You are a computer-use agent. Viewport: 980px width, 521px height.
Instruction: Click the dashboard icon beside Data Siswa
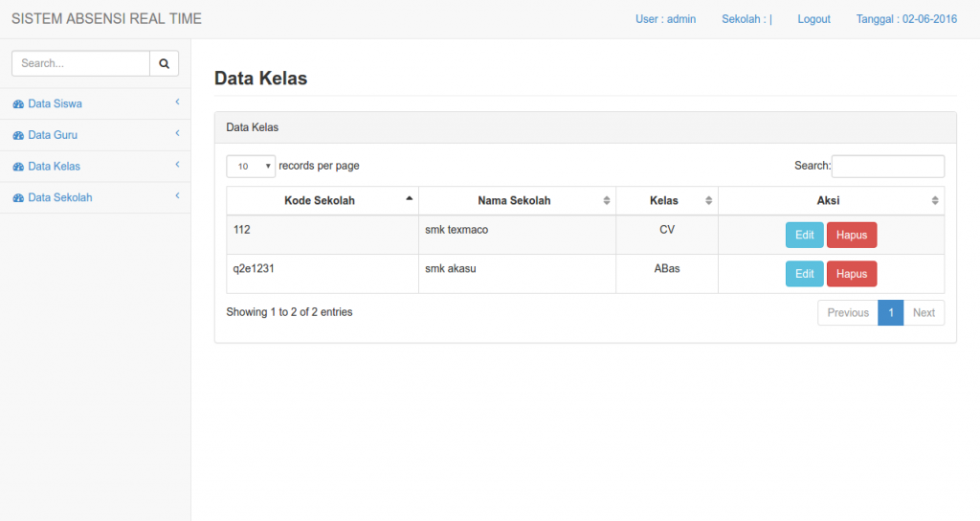click(x=18, y=104)
